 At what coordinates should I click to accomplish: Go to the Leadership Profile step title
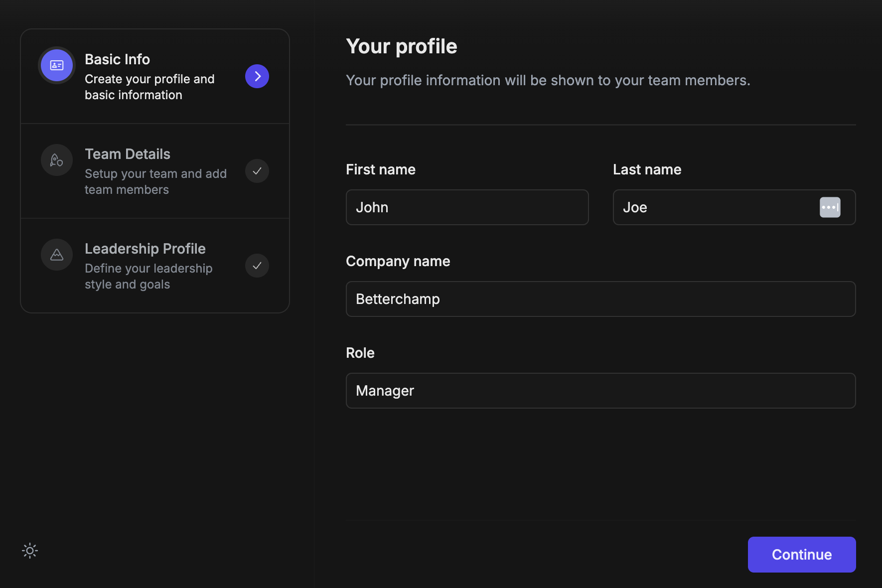coord(145,249)
